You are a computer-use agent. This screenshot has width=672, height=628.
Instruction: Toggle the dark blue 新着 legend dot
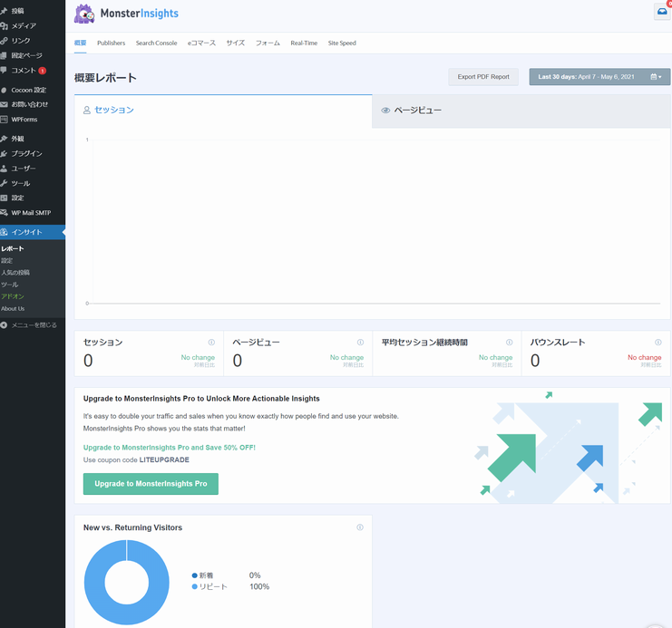point(195,575)
